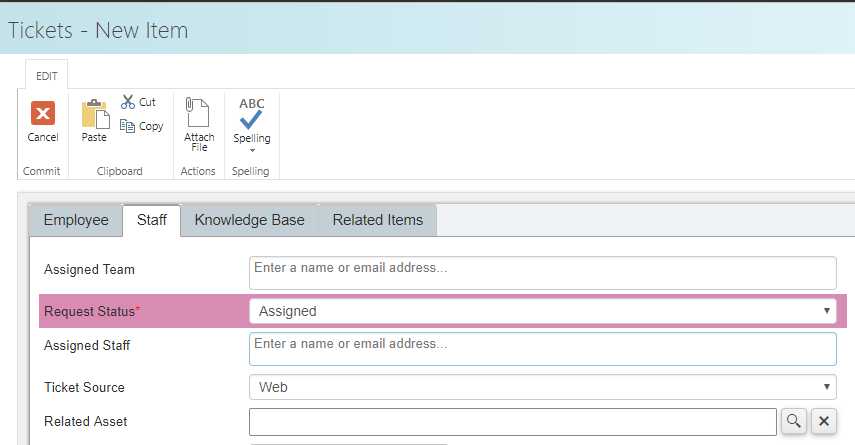Image resolution: width=855 pixels, height=445 pixels.
Task: Click the Copy icon in Clipboard group
Action: [x=127, y=126]
